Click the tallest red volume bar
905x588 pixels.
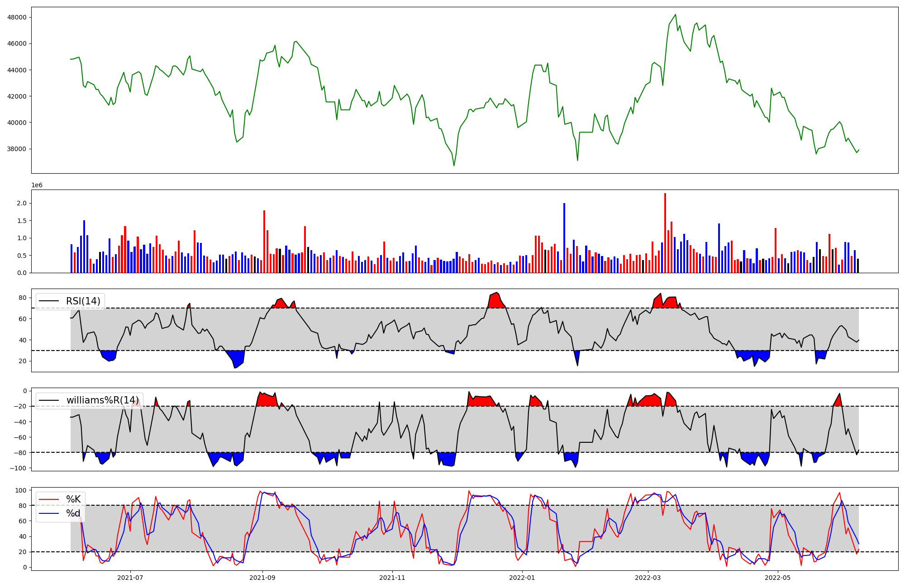tap(665, 233)
